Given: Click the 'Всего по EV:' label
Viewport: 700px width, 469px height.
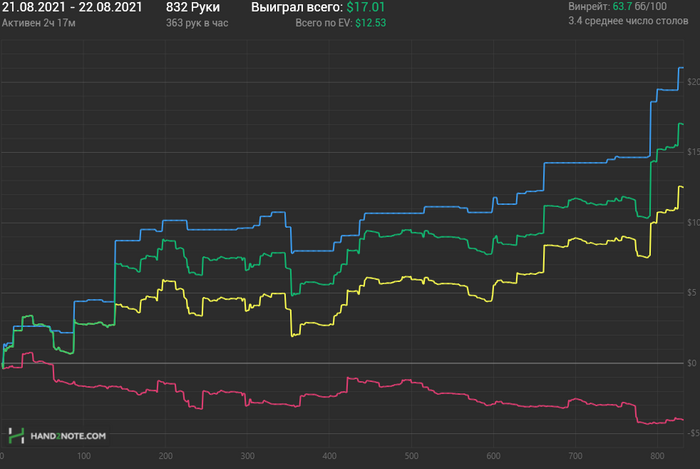Looking at the screenshot, I should pos(324,23).
